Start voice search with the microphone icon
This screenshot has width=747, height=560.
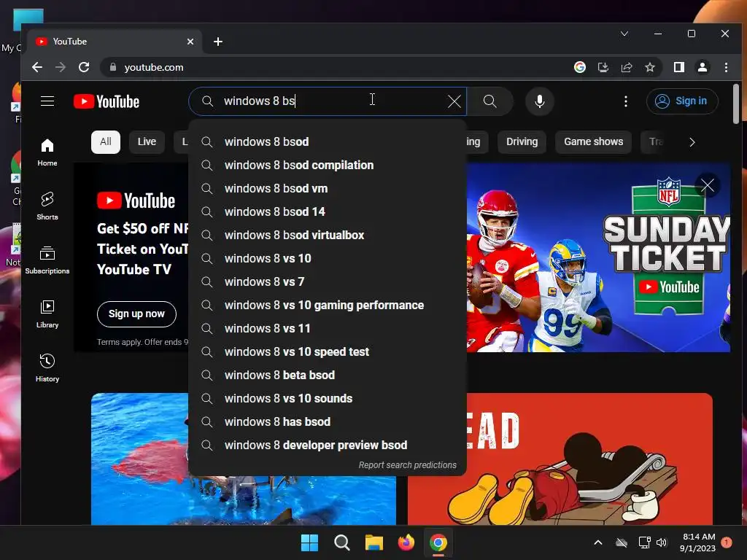(539, 101)
